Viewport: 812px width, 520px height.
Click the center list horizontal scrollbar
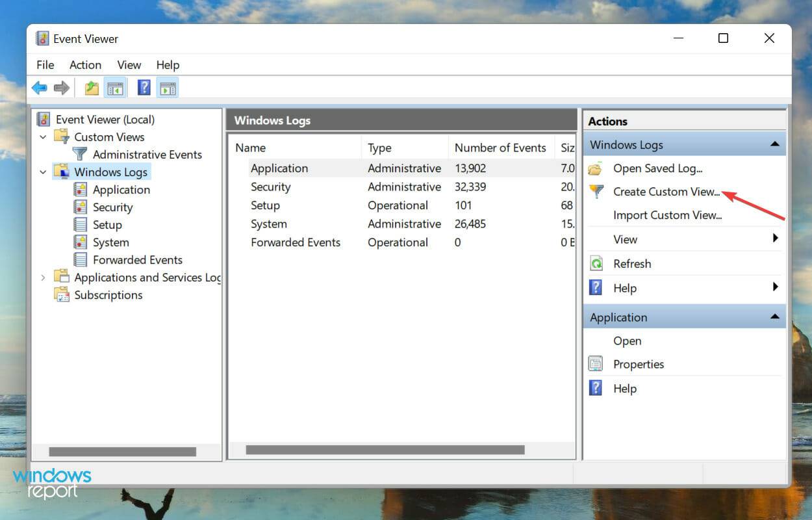(x=385, y=450)
